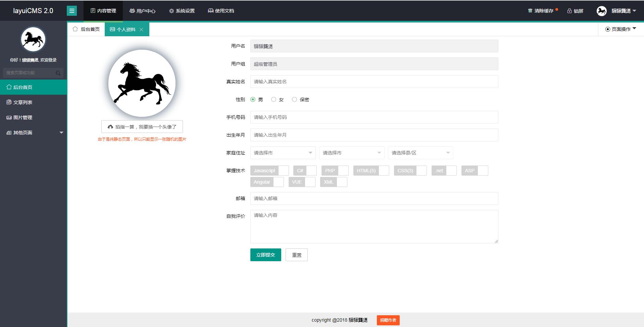Click the 锁屏 lock icon

click(569, 11)
